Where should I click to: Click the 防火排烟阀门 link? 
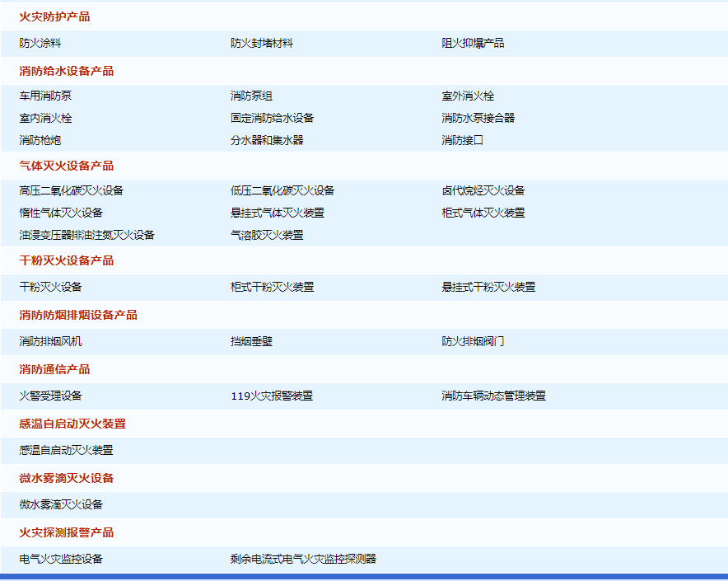tap(473, 341)
